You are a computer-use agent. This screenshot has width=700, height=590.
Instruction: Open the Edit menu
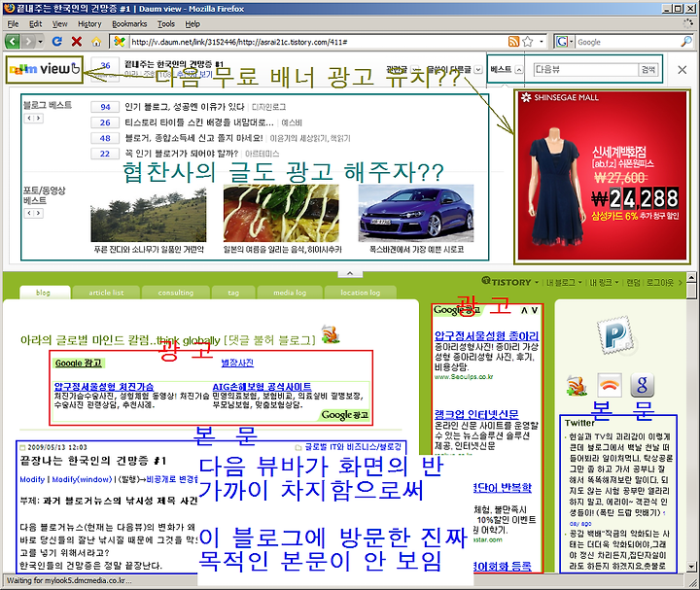35,23
